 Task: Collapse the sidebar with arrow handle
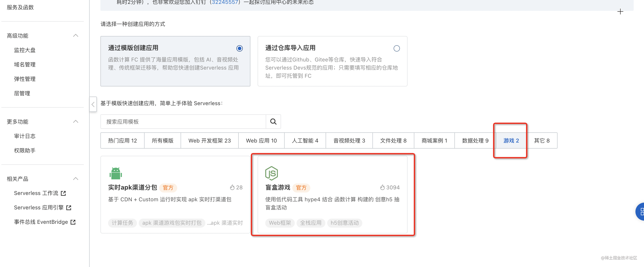[x=93, y=104]
